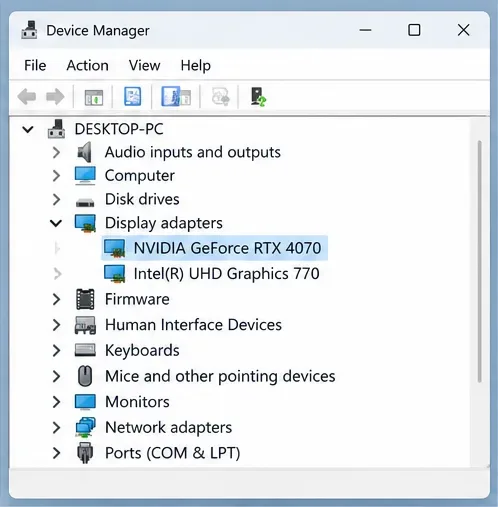Screen dimensions: 498x507
Task: Expand Human Interface Devices chevron
Action: (x=56, y=325)
